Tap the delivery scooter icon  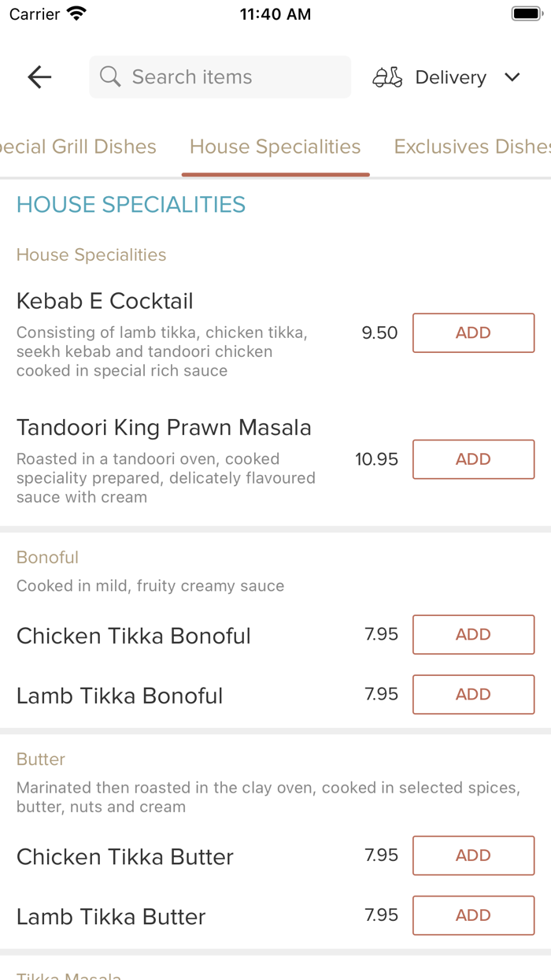pyautogui.click(x=387, y=77)
